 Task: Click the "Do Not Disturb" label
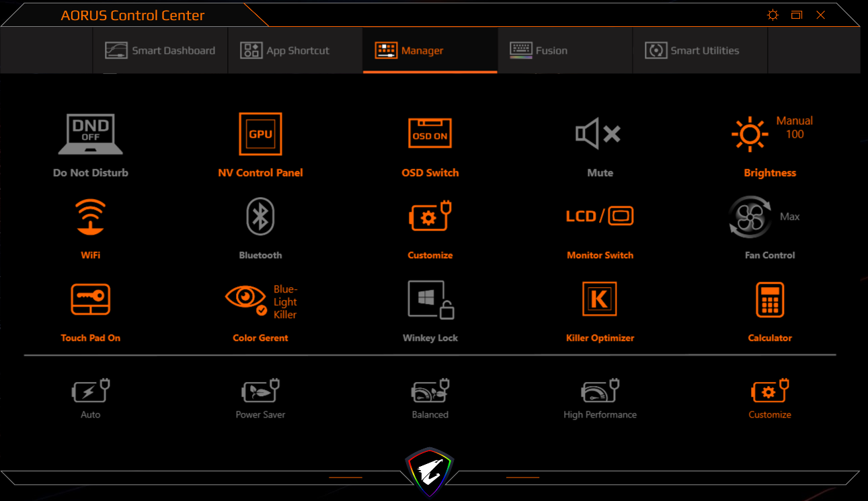[91, 173]
